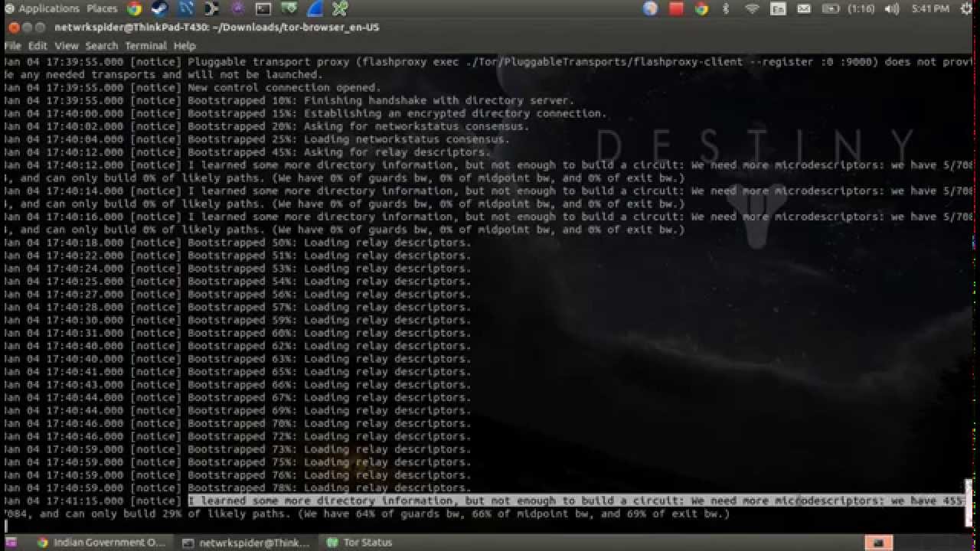Viewport: 980px width, 551px height.
Task: Open the terminal View menu
Action: click(66, 46)
